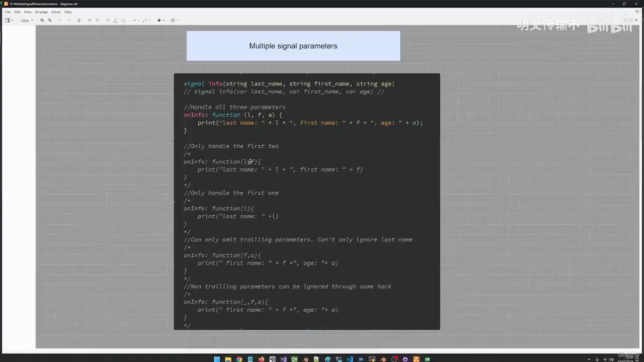Open Firefox from the taskbar
644x362 pixels.
pos(261,359)
